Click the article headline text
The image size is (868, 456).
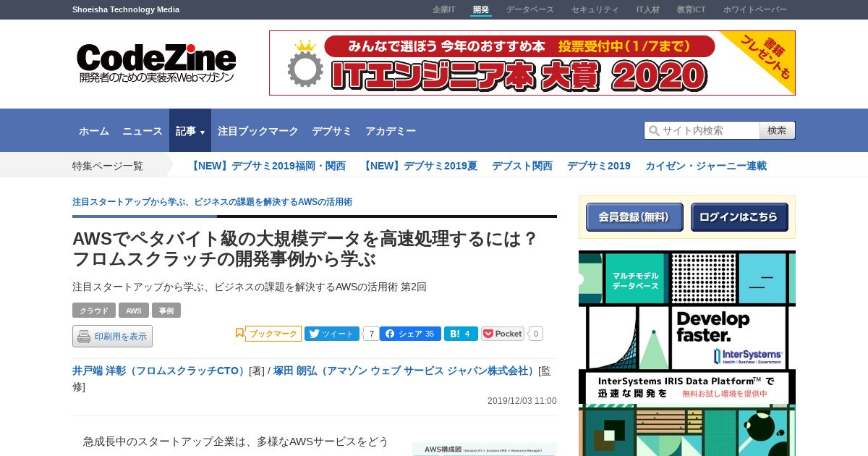[305, 248]
